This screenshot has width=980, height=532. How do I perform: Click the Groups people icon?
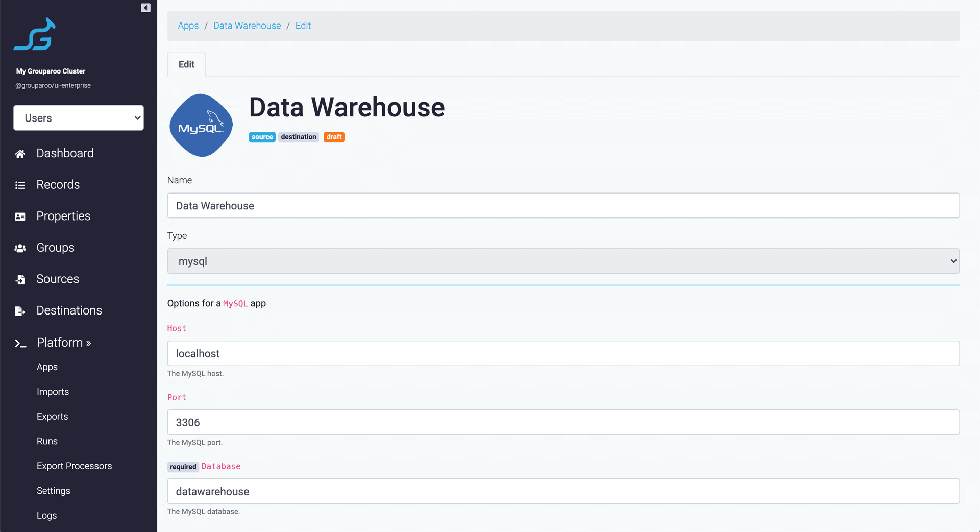tap(20, 248)
